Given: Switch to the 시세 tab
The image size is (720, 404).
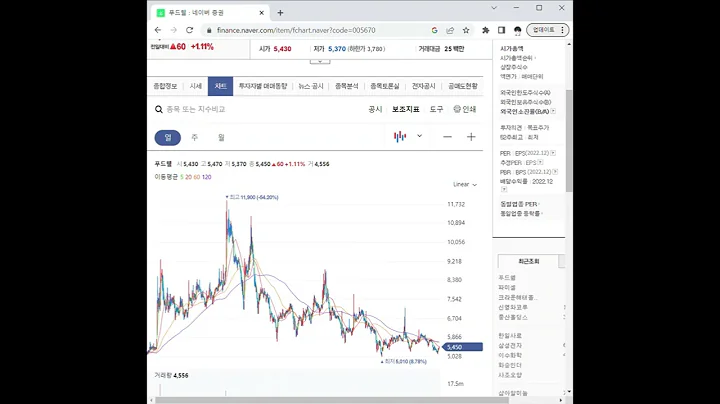Looking at the screenshot, I should tap(196, 86).
